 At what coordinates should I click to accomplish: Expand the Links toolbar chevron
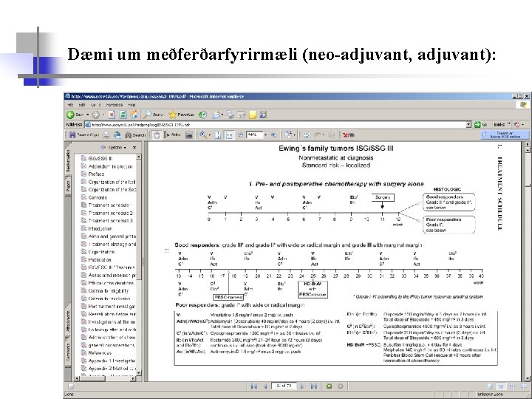tap(508, 124)
